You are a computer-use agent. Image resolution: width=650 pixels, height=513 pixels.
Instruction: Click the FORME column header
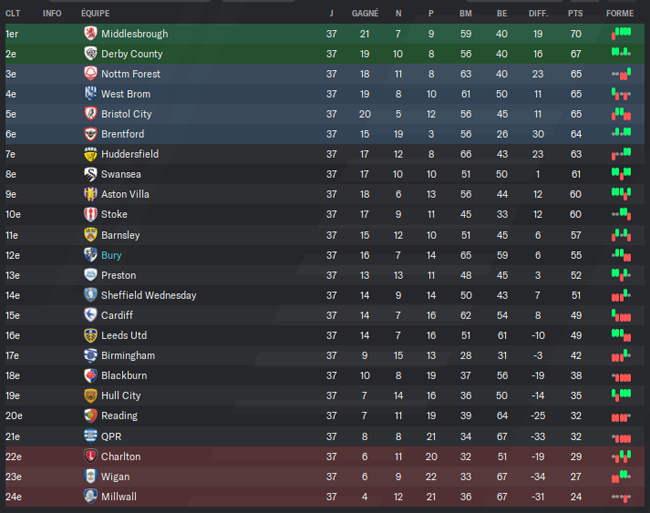tap(620, 13)
